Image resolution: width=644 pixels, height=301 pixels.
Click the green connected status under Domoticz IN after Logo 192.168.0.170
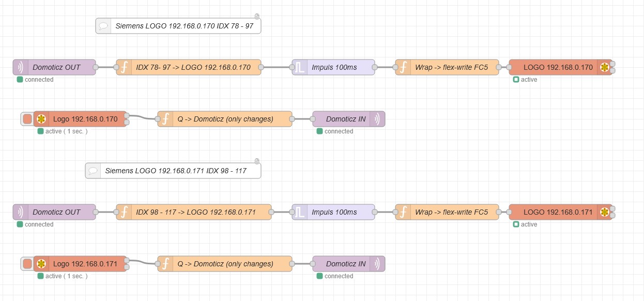[320, 131]
